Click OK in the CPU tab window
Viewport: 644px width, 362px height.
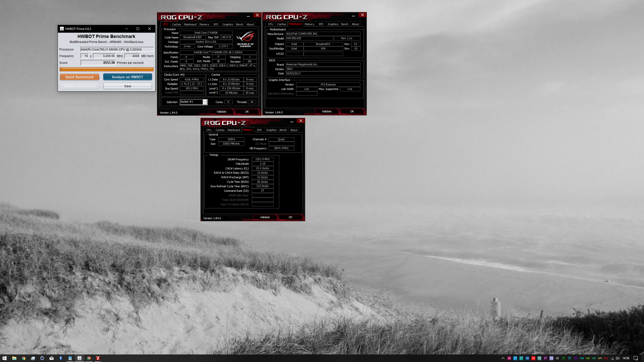pyautogui.click(x=247, y=112)
